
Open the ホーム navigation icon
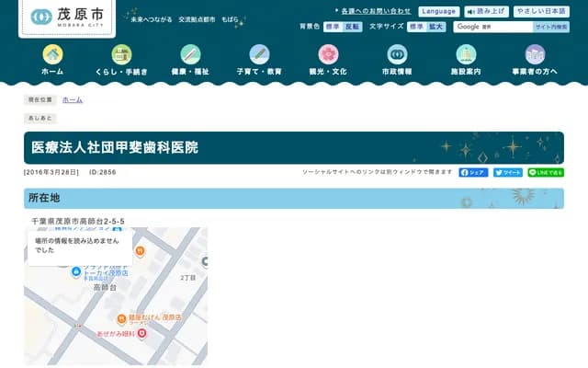point(52,54)
